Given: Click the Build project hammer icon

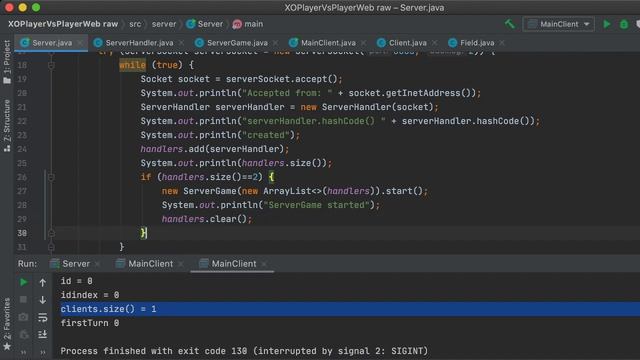Looking at the screenshot, I should [510, 24].
